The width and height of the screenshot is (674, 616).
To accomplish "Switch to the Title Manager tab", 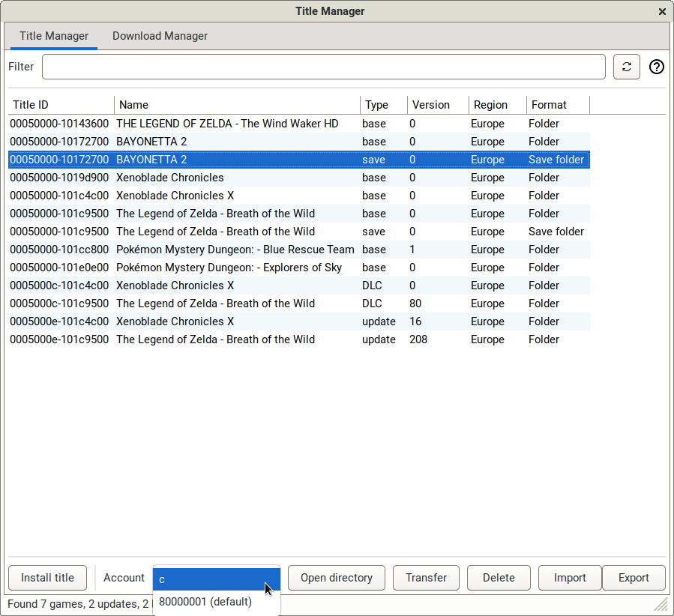I will point(53,36).
